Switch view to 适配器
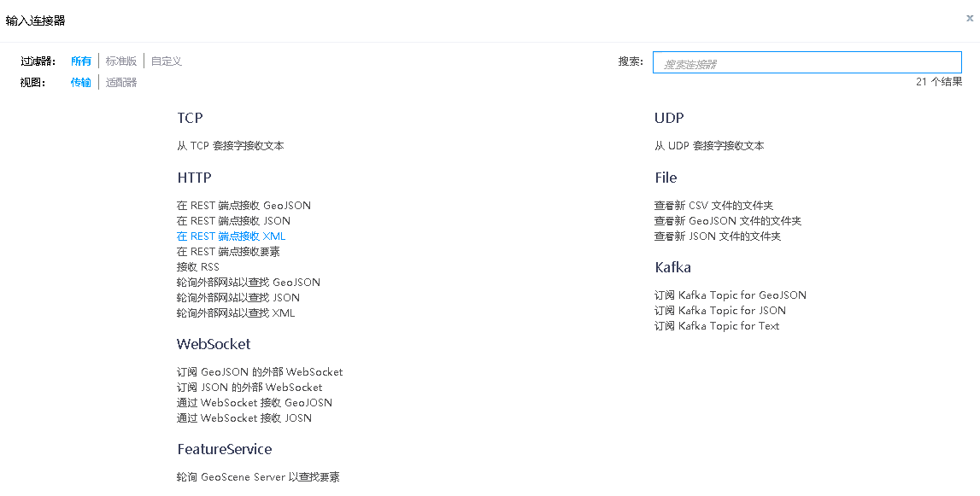 [121, 83]
